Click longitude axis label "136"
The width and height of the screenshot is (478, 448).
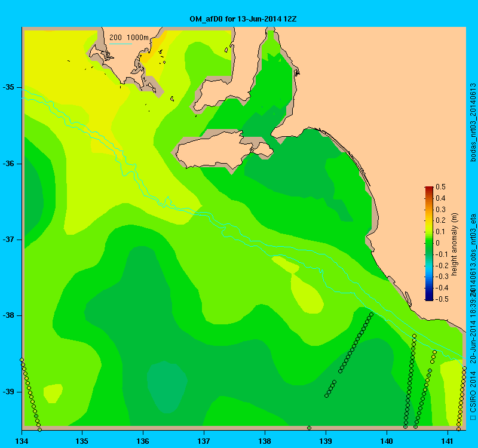(x=143, y=441)
